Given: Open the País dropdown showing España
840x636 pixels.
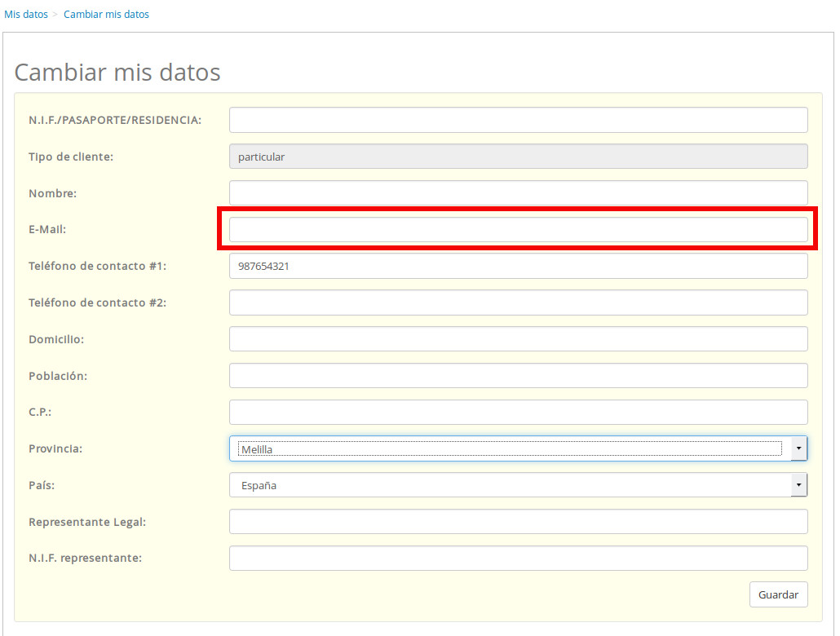Looking at the screenshot, I should click(518, 485).
